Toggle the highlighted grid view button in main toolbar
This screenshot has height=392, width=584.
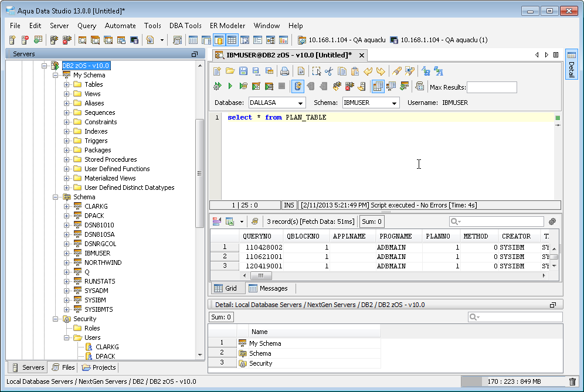click(x=232, y=40)
